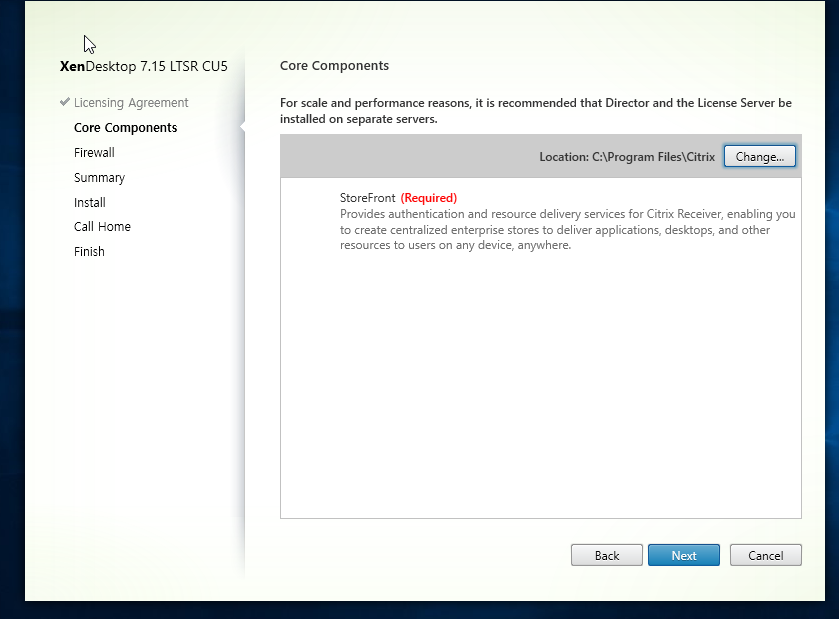Click the red (Required) label
The width and height of the screenshot is (839, 619).
coord(429,198)
